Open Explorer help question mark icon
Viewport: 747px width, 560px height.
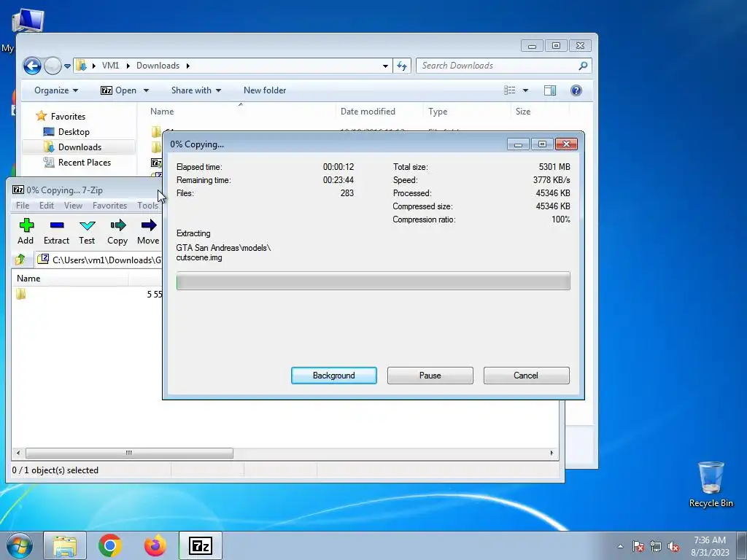(x=576, y=90)
